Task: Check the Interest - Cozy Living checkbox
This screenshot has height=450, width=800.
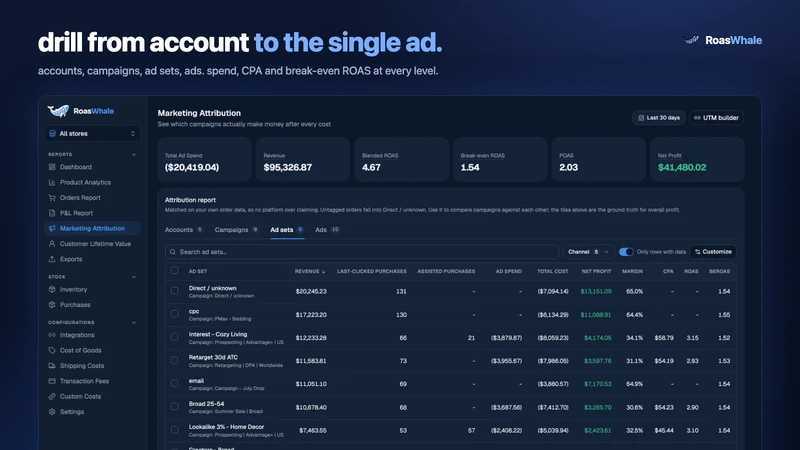Action: pos(174,337)
